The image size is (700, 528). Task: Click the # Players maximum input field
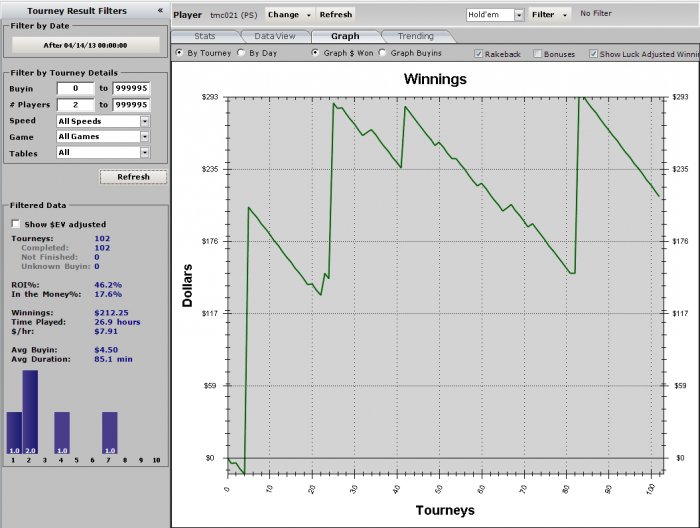click(x=131, y=104)
